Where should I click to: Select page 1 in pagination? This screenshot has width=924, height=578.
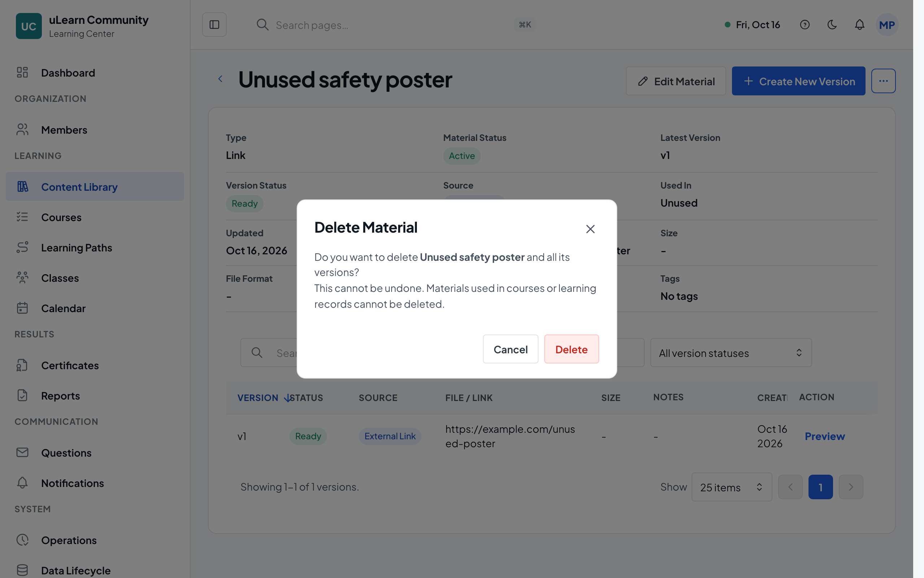click(x=820, y=487)
